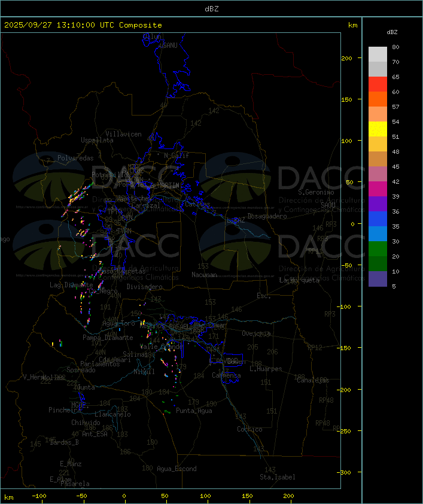Click the "Divisadero" place label
Screen dimensions: 423x504
(145, 286)
